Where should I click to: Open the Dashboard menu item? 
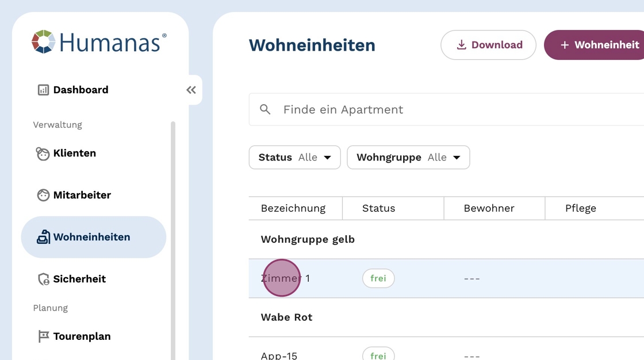click(80, 90)
